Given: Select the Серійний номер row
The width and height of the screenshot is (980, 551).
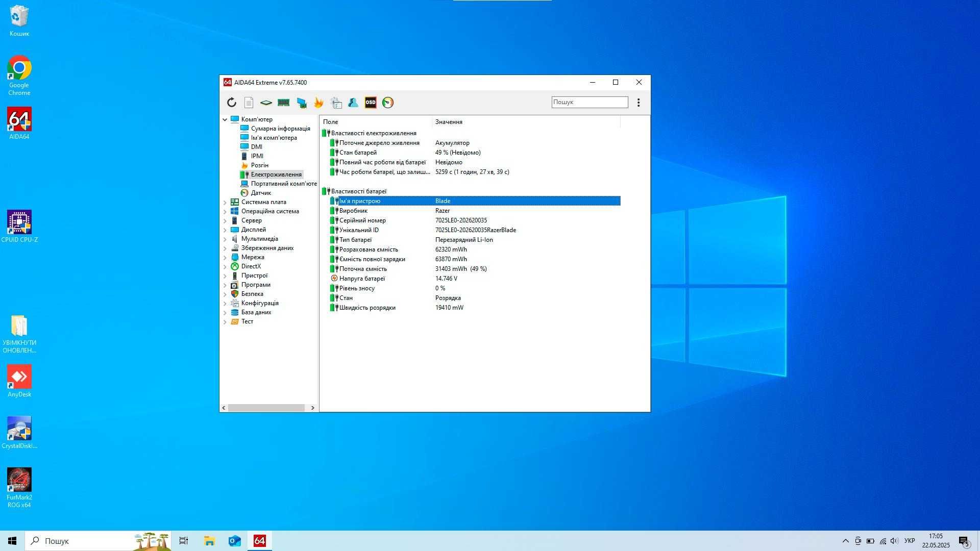Looking at the screenshot, I should pyautogui.click(x=475, y=220).
